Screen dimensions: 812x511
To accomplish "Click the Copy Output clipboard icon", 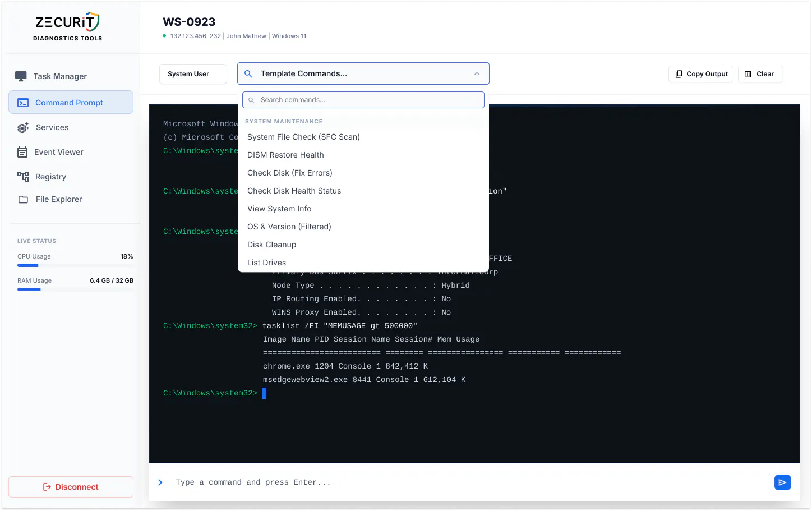I will coord(679,74).
